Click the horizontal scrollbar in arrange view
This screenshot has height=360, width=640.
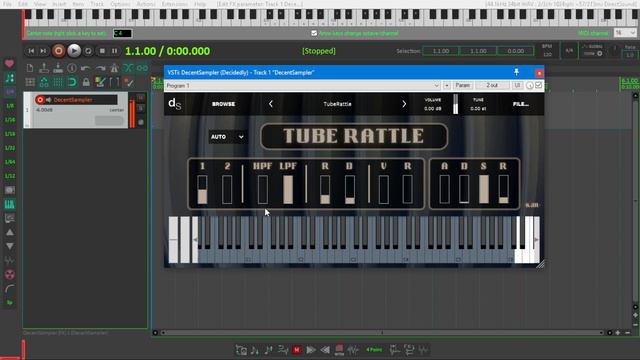382,333
